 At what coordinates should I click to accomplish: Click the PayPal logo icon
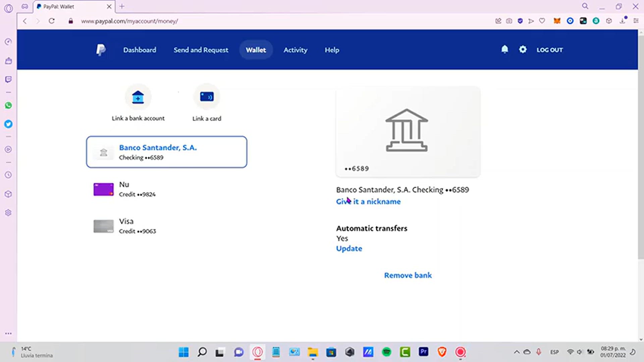click(101, 50)
